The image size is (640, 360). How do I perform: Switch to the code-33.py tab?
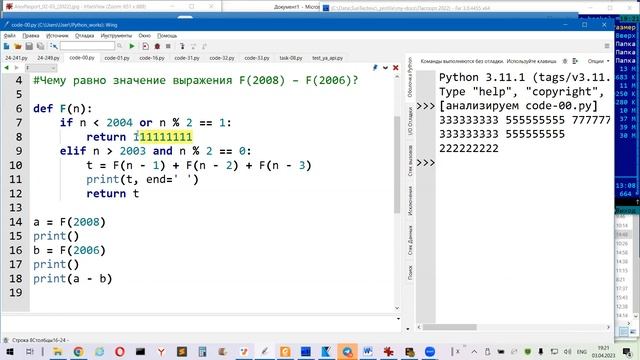click(257, 58)
